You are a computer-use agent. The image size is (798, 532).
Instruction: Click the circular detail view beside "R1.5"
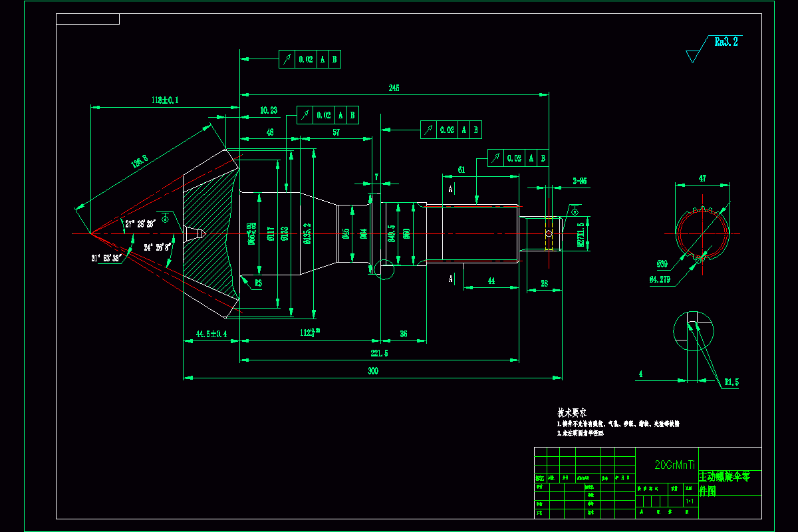click(695, 332)
